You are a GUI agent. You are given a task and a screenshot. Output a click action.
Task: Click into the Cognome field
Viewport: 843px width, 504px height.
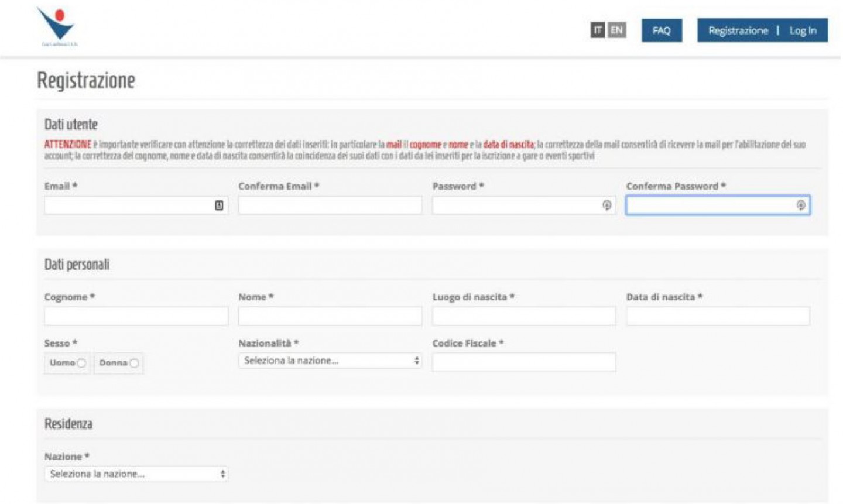[x=136, y=316]
